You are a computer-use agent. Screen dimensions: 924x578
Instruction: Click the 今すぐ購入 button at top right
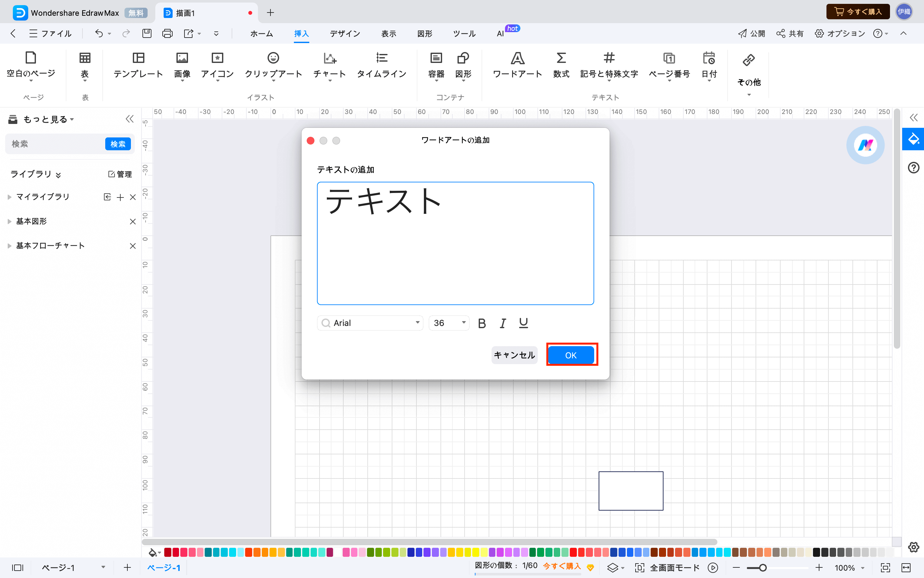pyautogui.click(x=858, y=12)
